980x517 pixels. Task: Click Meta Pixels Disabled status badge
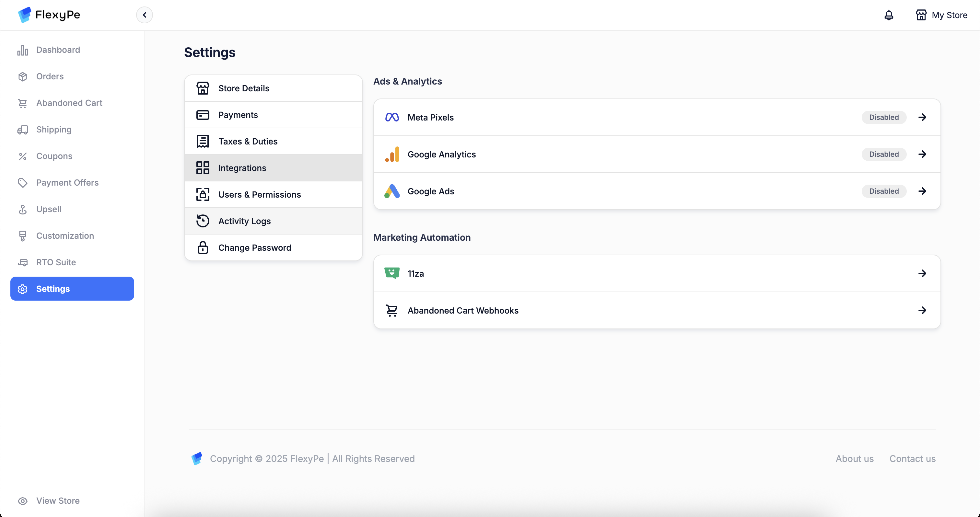click(x=884, y=117)
